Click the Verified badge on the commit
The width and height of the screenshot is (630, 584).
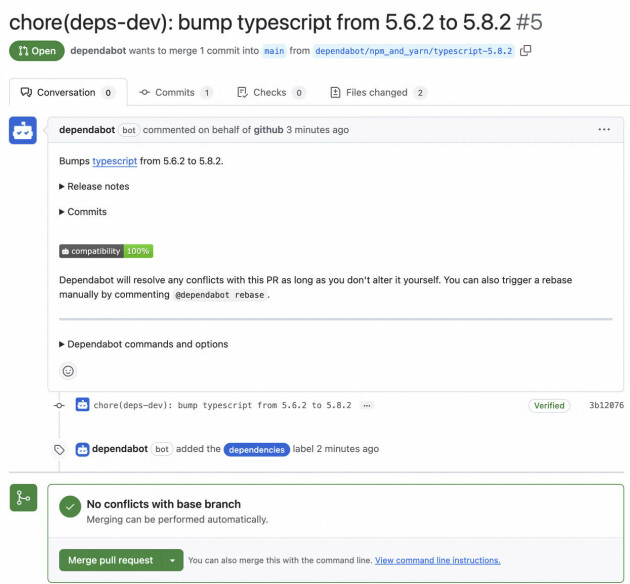[x=549, y=406]
